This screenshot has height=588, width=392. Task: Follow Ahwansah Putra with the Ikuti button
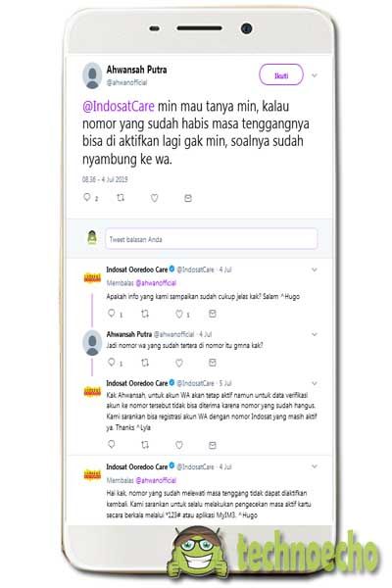[x=281, y=74]
